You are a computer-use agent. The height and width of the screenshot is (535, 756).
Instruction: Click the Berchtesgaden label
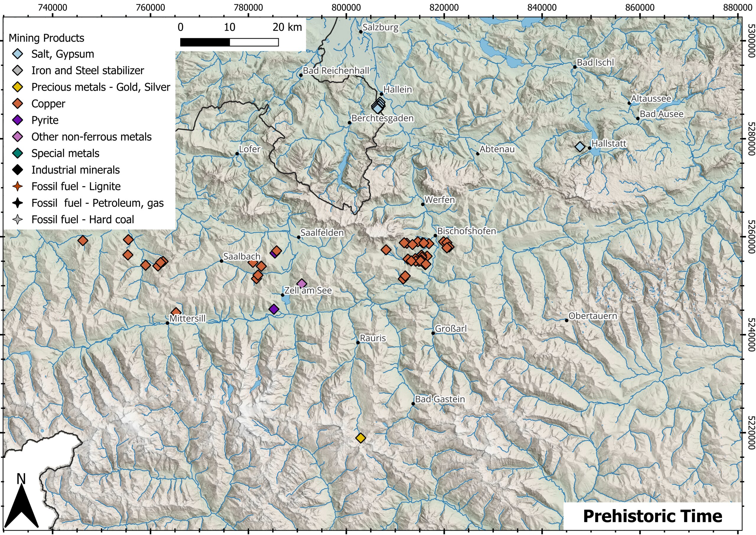[382, 118]
